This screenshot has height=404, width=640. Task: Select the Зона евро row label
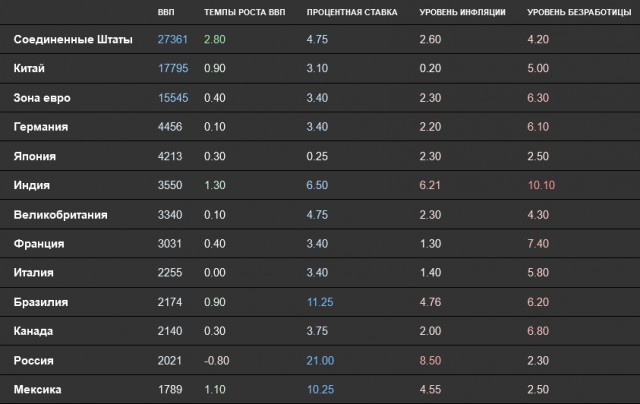coord(42,98)
